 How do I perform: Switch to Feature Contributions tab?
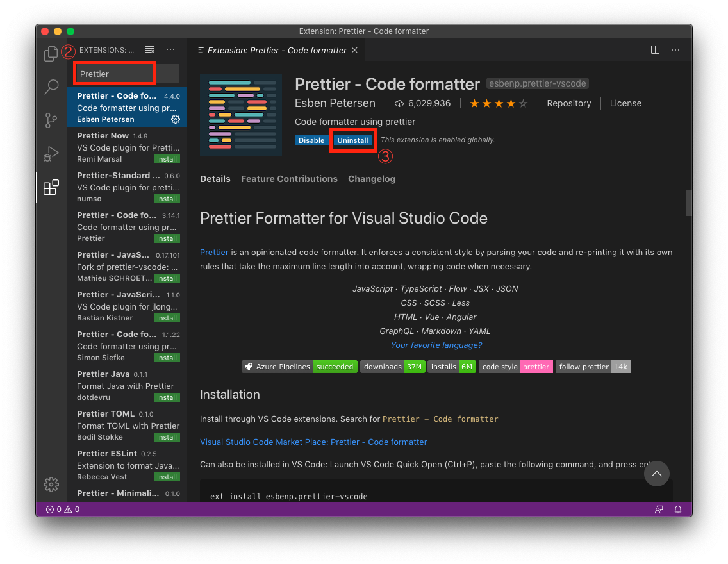coord(289,179)
